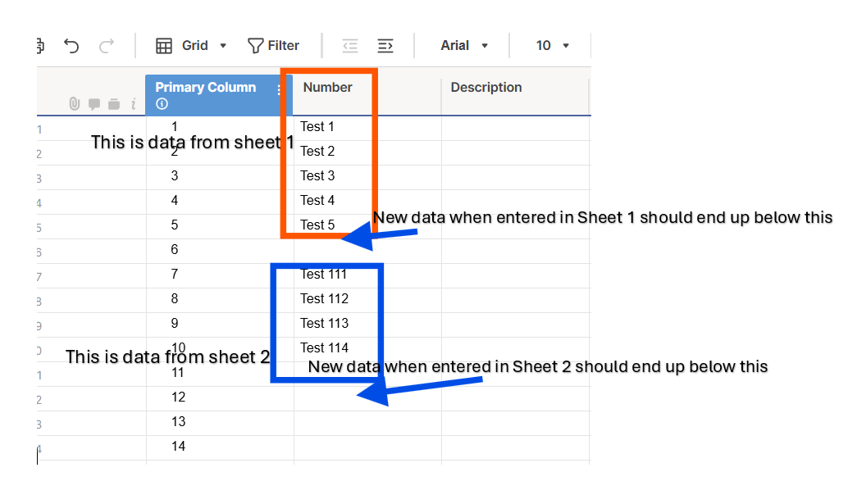Open the Arial font dropdown
The height and width of the screenshot is (504, 857).
pyautogui.click(x=464, y=46)
